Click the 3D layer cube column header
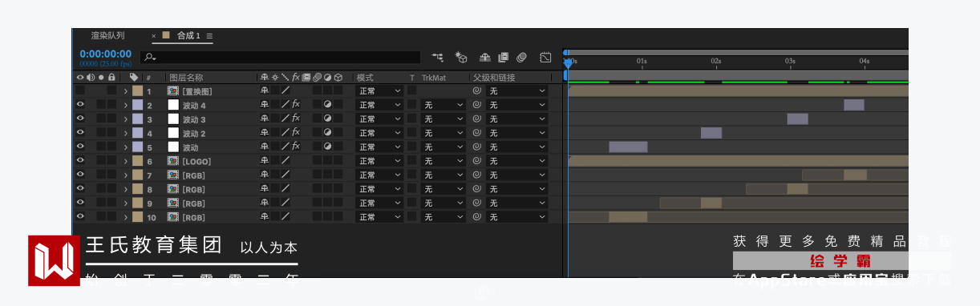980x306 pixels. 338,78
